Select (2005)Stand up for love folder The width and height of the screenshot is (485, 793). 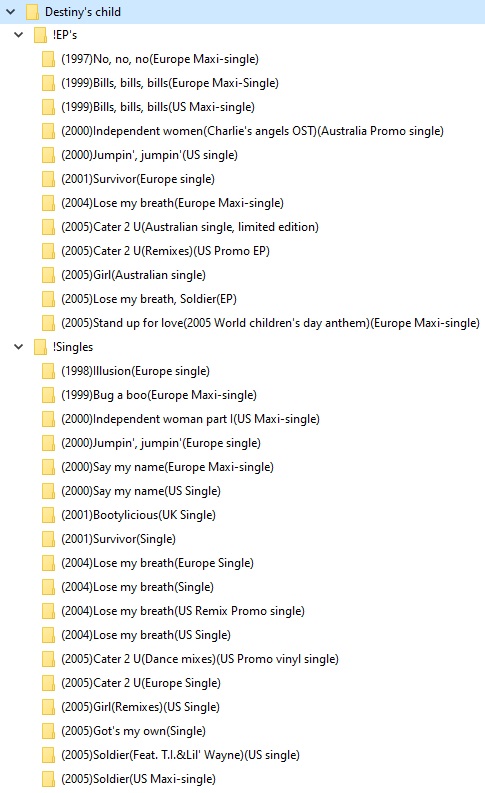(270, 323)
